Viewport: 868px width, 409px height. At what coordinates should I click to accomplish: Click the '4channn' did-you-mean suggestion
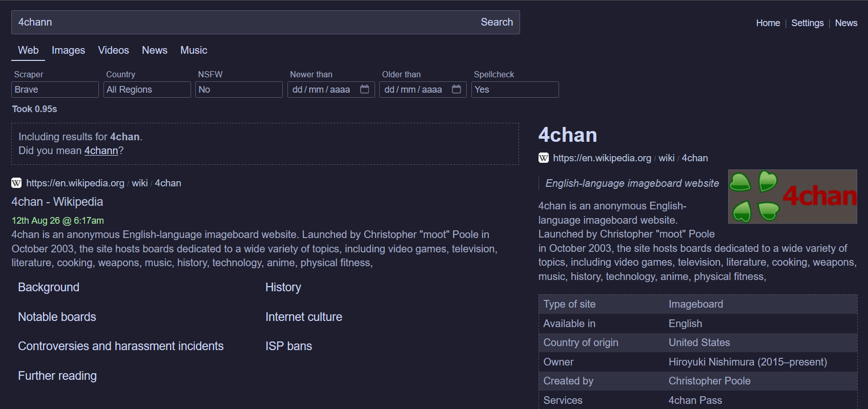101,150
